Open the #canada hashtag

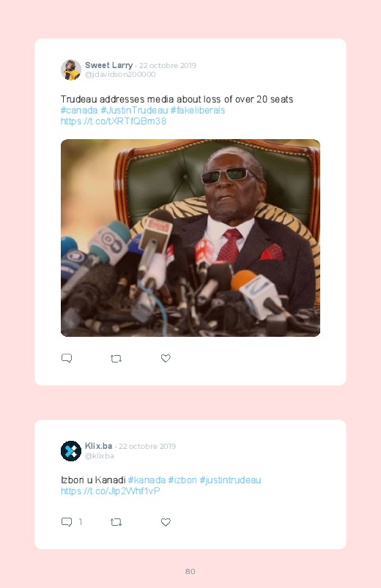click(79, 111)
